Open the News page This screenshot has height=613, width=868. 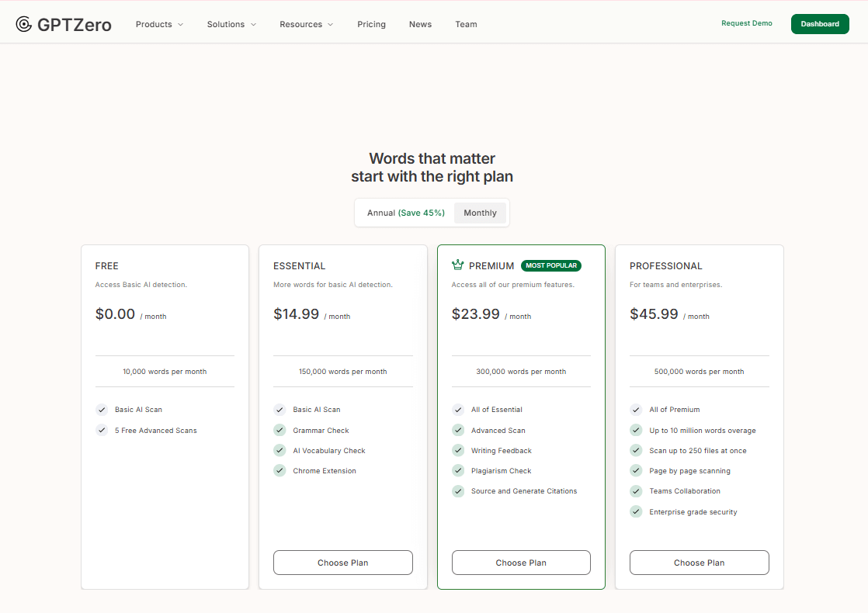[x=420, y=24]
